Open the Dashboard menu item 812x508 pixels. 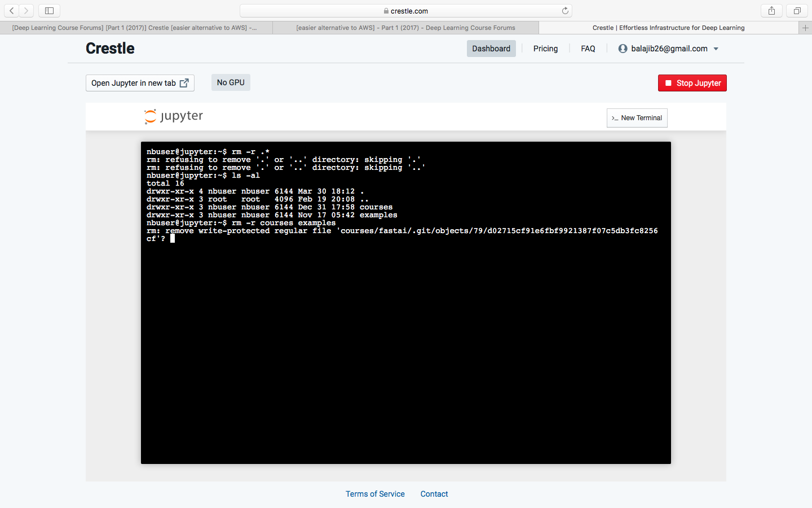491,49
